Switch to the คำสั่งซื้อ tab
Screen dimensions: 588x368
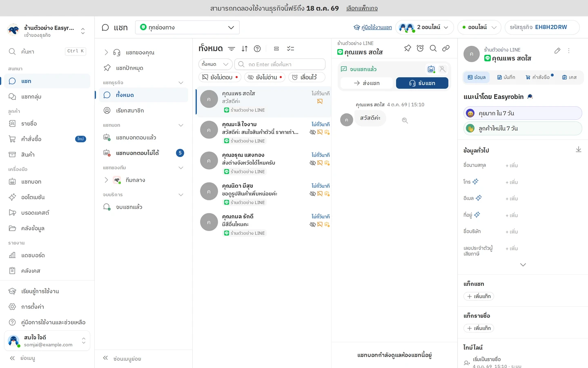pos(538,77)
